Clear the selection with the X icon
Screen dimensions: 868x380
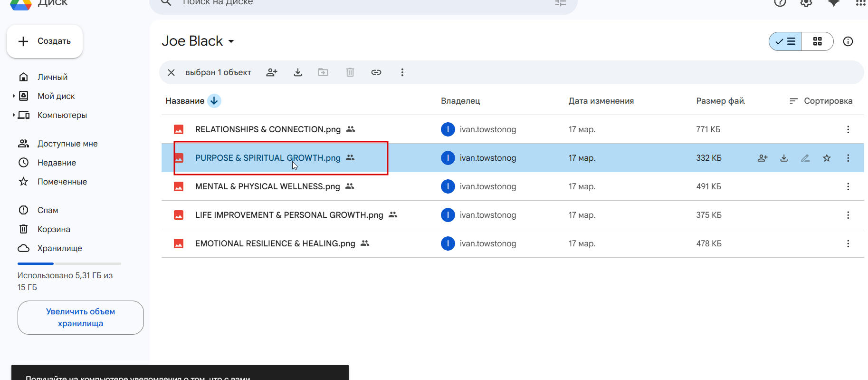coord(172,72)
